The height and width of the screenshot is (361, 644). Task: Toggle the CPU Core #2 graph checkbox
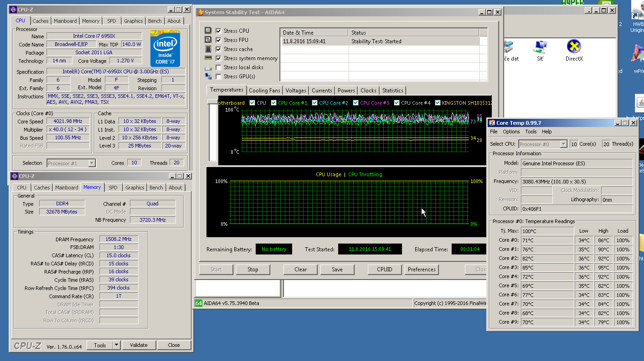click(314, 103)
